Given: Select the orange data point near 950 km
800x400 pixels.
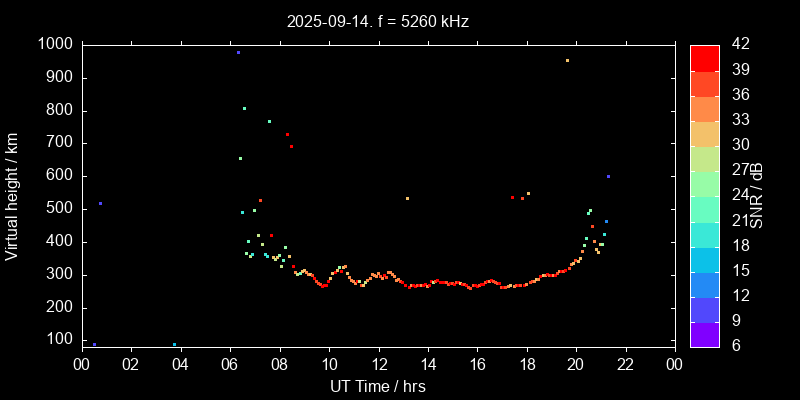Looking at the screenshot, I should [567, 60].
